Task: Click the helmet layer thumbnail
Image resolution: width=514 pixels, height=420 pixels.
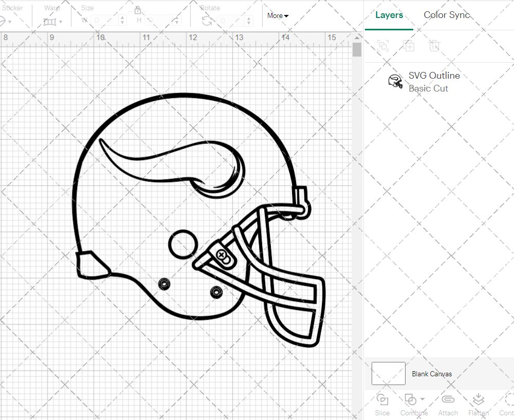Action: 395,81
